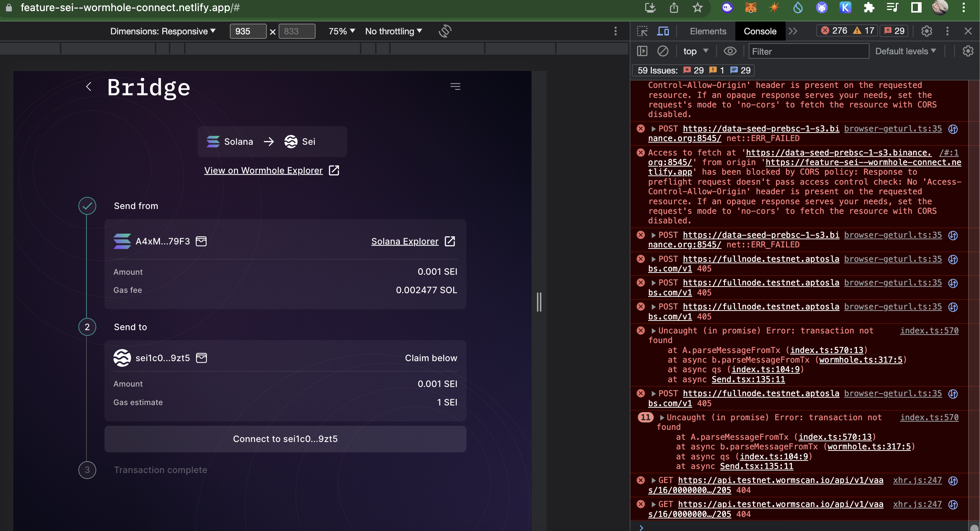Click the live expression eye icon

pos(730,51)
